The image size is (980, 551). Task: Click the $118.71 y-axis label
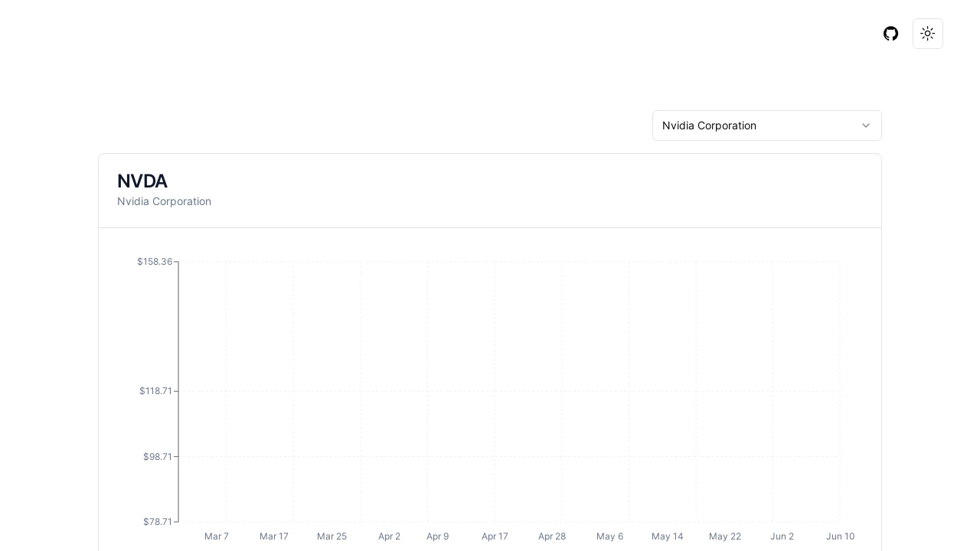point(155,391)
